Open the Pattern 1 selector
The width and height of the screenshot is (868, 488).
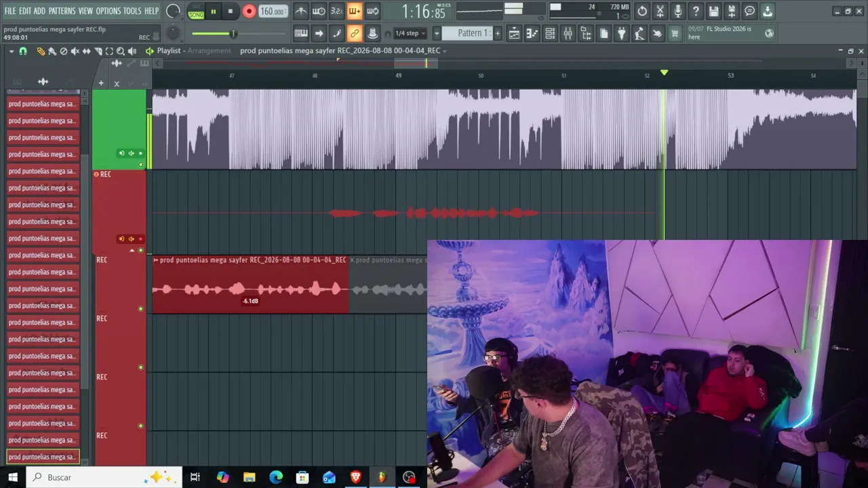click(467, 33)
